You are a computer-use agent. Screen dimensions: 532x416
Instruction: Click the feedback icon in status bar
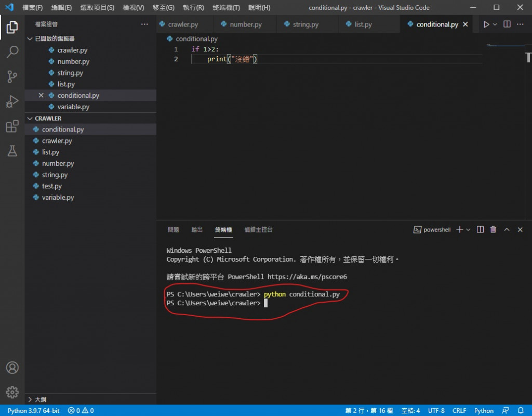click(x=506, y=411)
